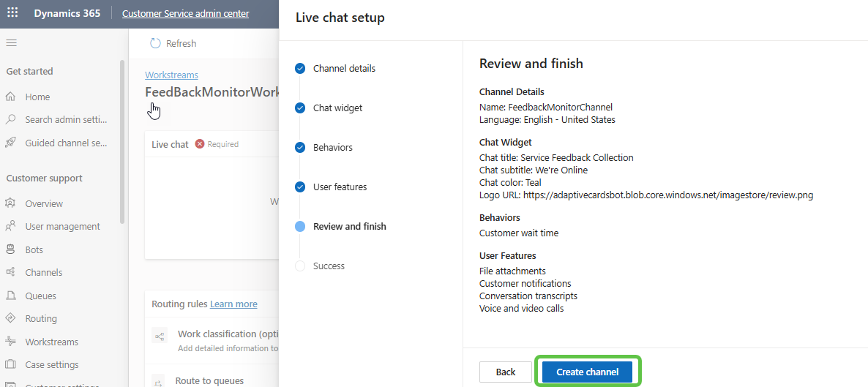Click the Work classification rule icon

(x=160, y=336)
